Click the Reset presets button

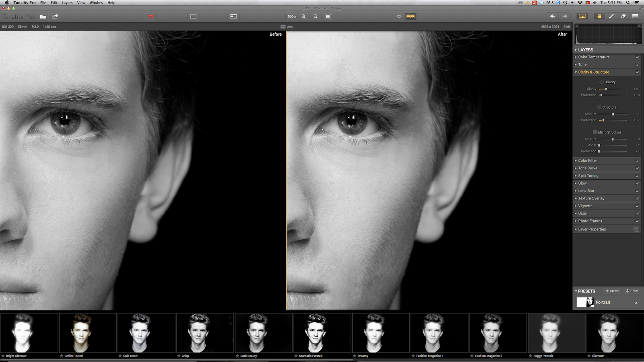632,291
